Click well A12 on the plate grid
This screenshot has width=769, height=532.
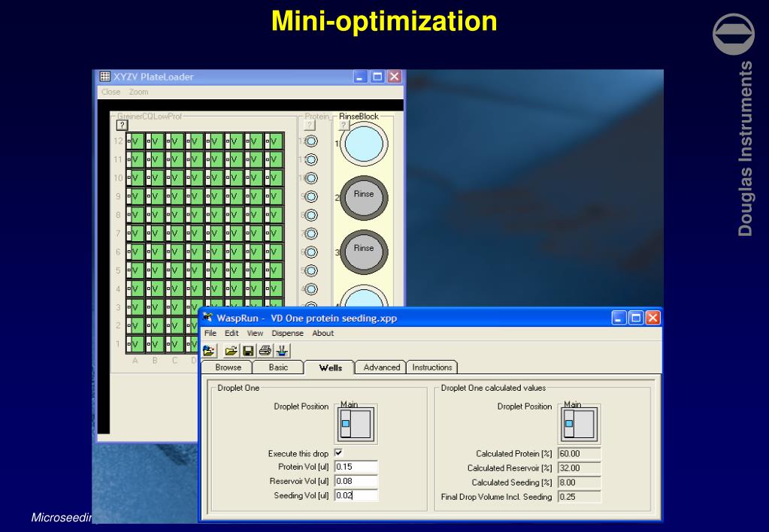[135, 142]
